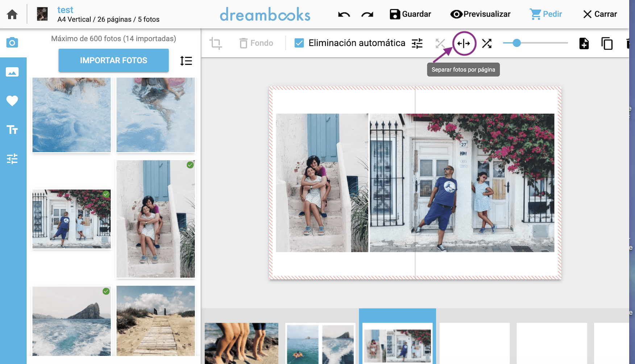Close the editor with Cerrar
The width and height of the screenshot is (635, 364).
pyautogui.click(x=600, y=14)
